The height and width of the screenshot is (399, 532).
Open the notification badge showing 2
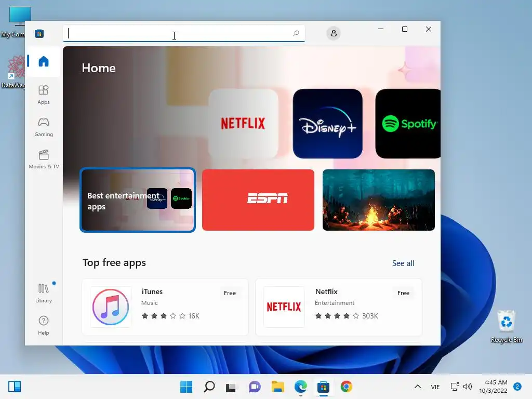tap(517, 387)
